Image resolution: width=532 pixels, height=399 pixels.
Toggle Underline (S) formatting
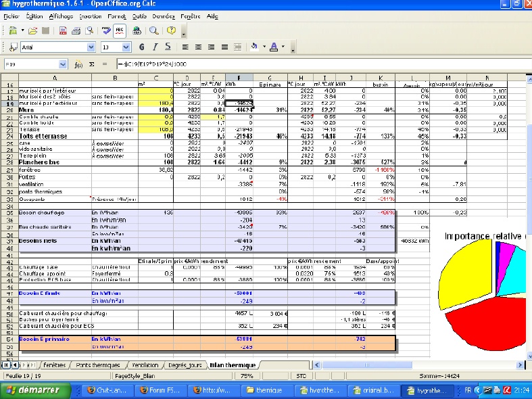click(168, 47)
